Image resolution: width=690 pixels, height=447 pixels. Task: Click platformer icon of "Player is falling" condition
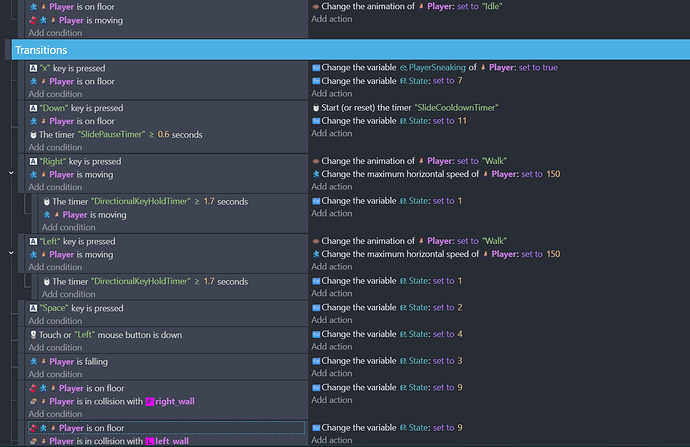[x=33, y=361]
